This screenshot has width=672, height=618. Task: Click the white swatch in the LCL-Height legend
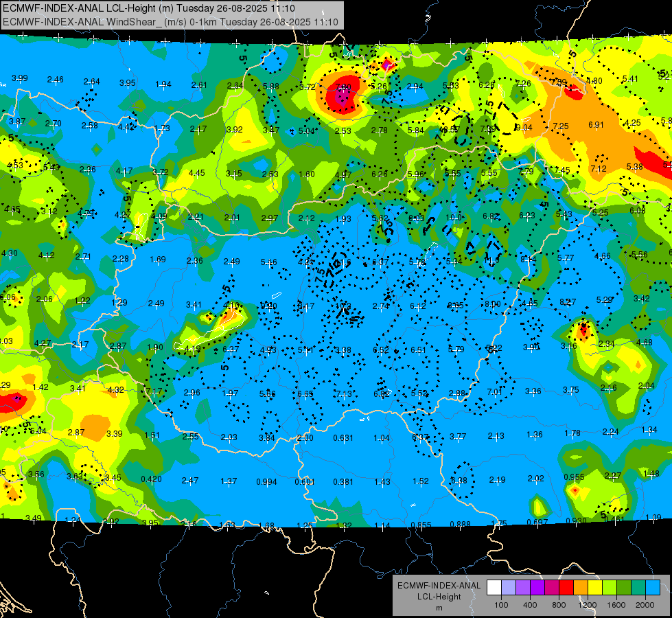pos(494,588)
